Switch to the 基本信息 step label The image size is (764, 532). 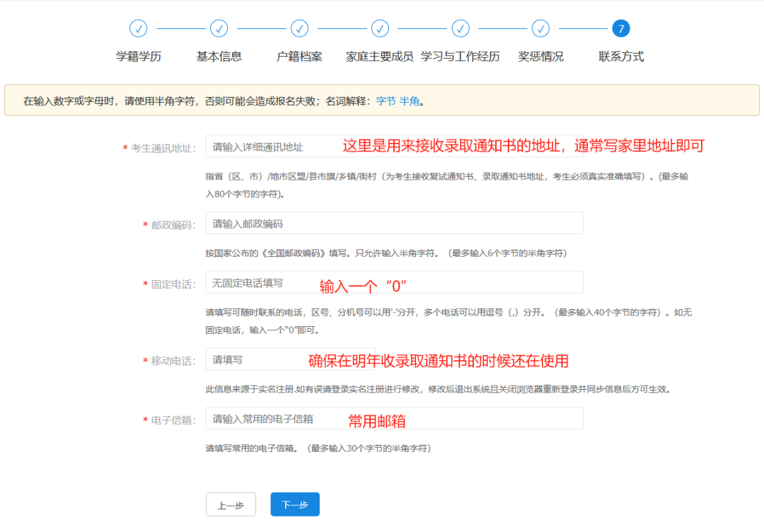click(x=219, y=55)
